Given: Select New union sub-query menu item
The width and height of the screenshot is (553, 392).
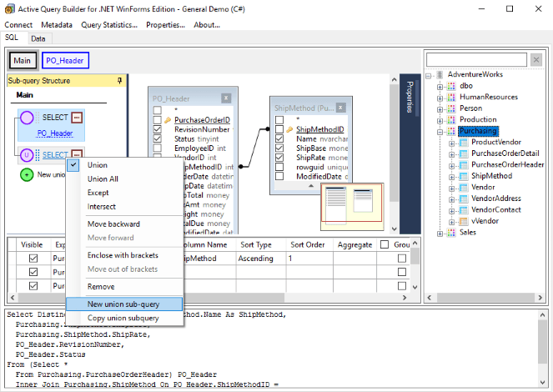Looking at the screenshot, I should pyautogui.click(x=124, y=304).
